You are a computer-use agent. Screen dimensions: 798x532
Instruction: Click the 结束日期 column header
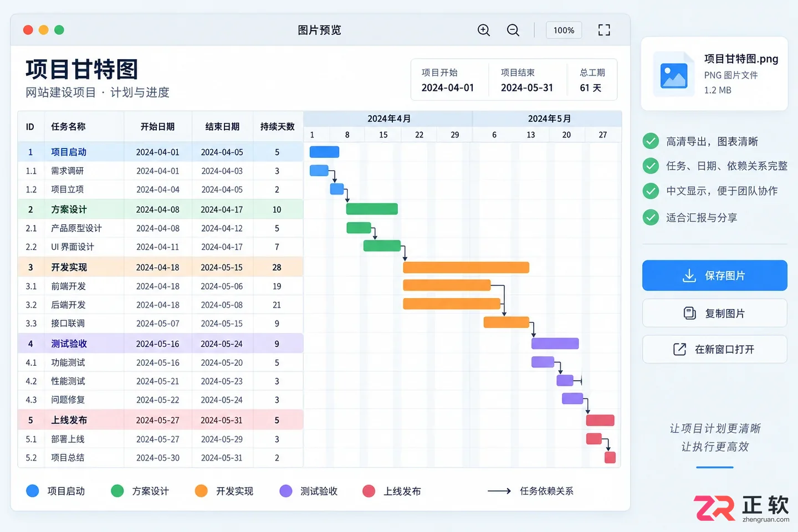222,126
